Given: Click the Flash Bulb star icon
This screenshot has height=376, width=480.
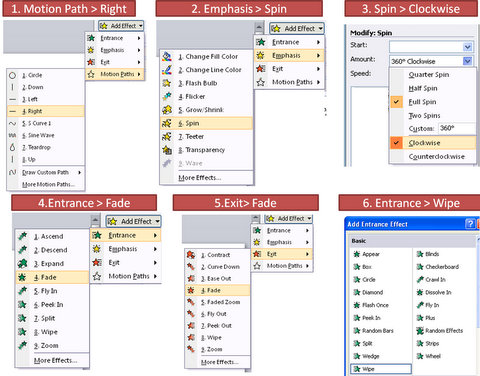Looking at the screenshot, I should (167, 83).
